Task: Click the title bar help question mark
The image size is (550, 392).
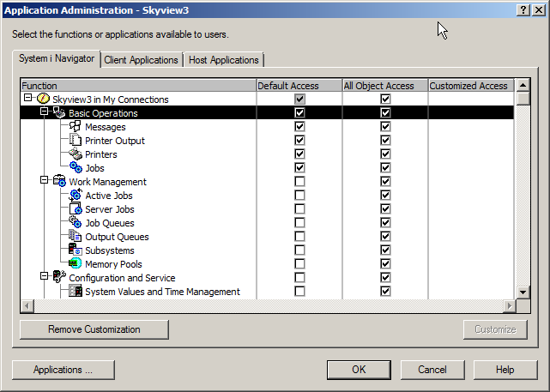Action: click(523, 10)
